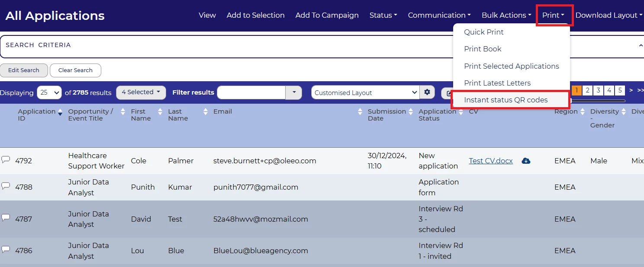This screenshot has height=267, width=644.
Task: Click comment icon for application 4786
Action: [6, 250]
